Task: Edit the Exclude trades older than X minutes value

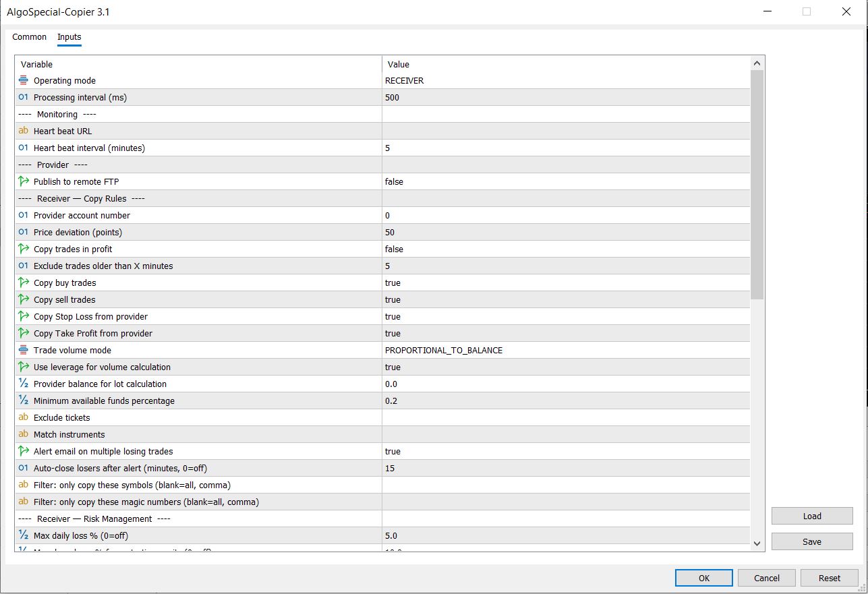Action: [566, 266]
